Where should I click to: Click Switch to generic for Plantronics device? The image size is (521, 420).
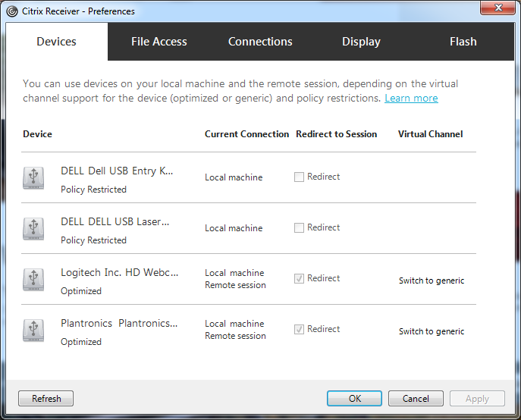point(432,331)
